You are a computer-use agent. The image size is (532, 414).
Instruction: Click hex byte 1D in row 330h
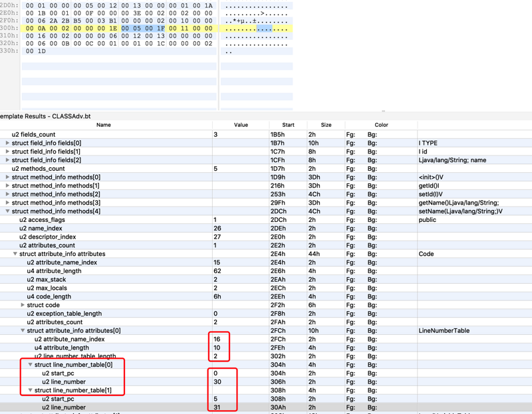[x=42, y=51]
